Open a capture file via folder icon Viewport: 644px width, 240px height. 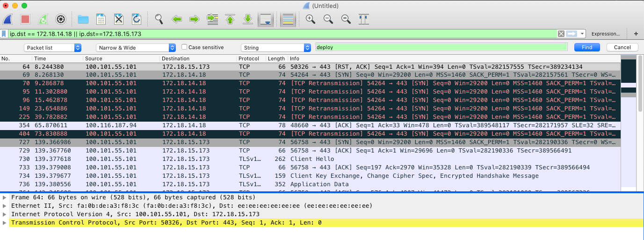tap(83, 19)
